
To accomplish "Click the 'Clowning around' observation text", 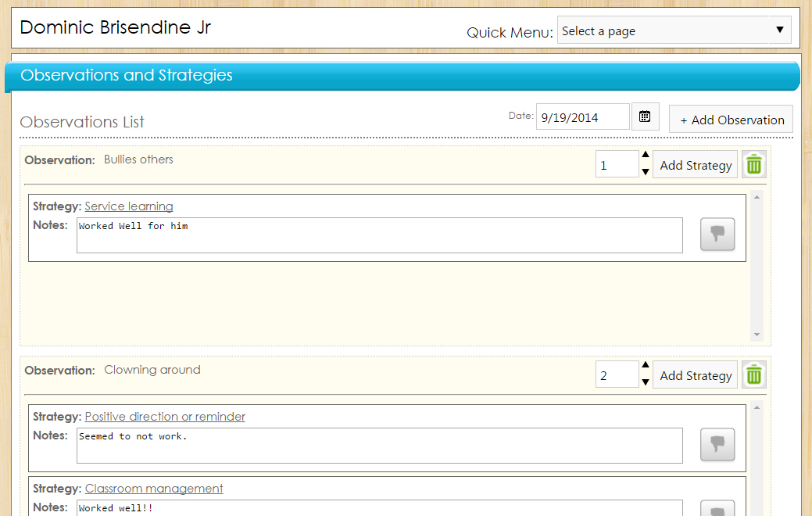I will pos(152,370).
